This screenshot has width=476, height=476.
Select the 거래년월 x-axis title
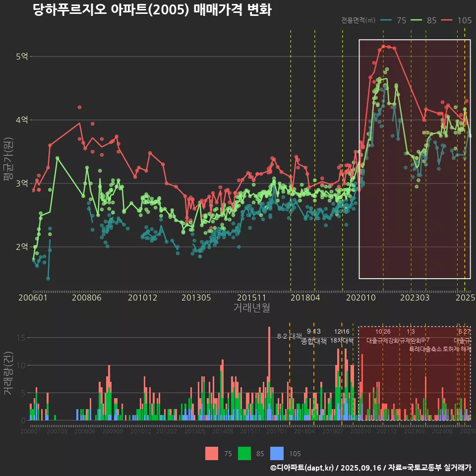pyautogui.click(x=252, y=307)
